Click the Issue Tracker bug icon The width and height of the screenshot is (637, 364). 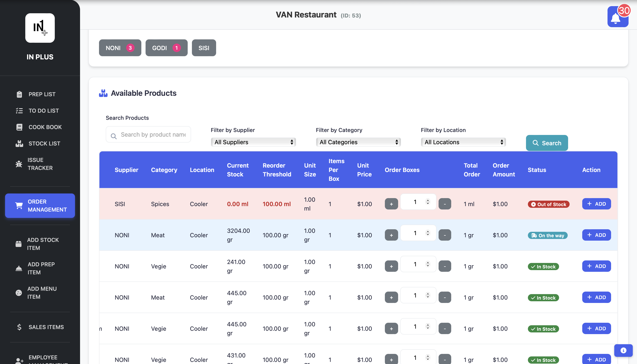click(x=19, y=164)
